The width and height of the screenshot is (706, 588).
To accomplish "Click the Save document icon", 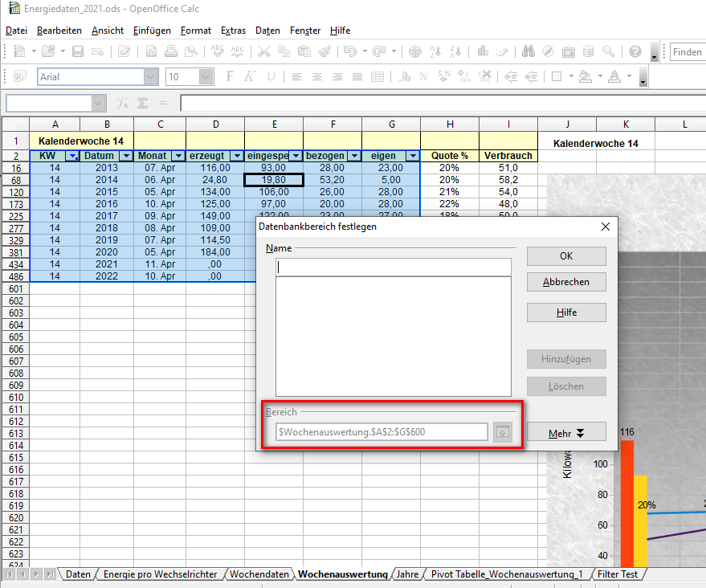I will coord(78,51).
